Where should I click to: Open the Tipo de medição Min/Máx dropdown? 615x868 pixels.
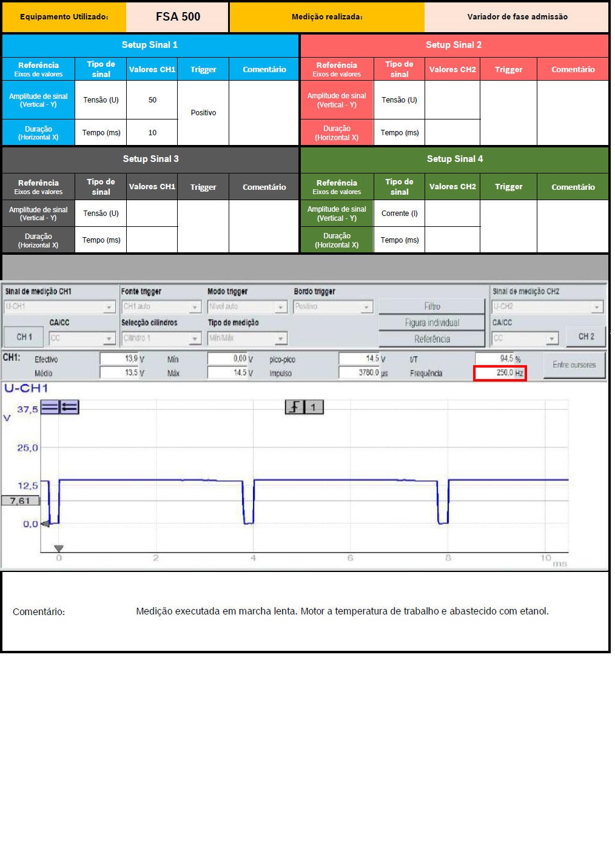click(x=247, y=338)
